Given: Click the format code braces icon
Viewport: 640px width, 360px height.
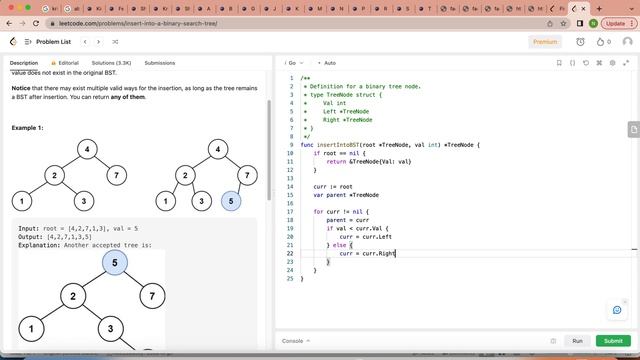Looking at the screenshot, I should pos(572,63).
